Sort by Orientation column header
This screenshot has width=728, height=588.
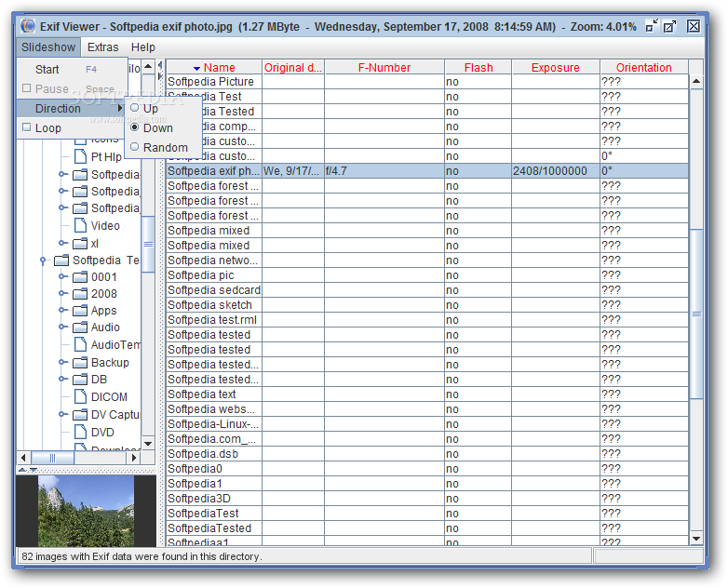[643, 68]
